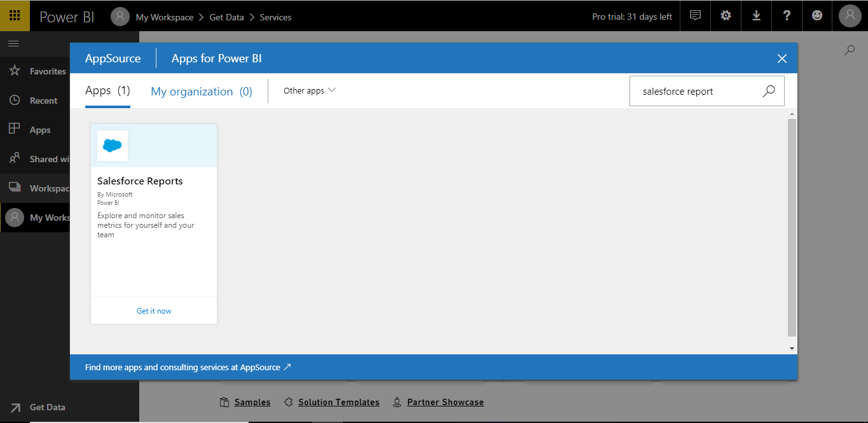Click the By Microsoft publisher text
Image resolution: width=868 pixels, height=423 pixels.
[x=115, y=195]
